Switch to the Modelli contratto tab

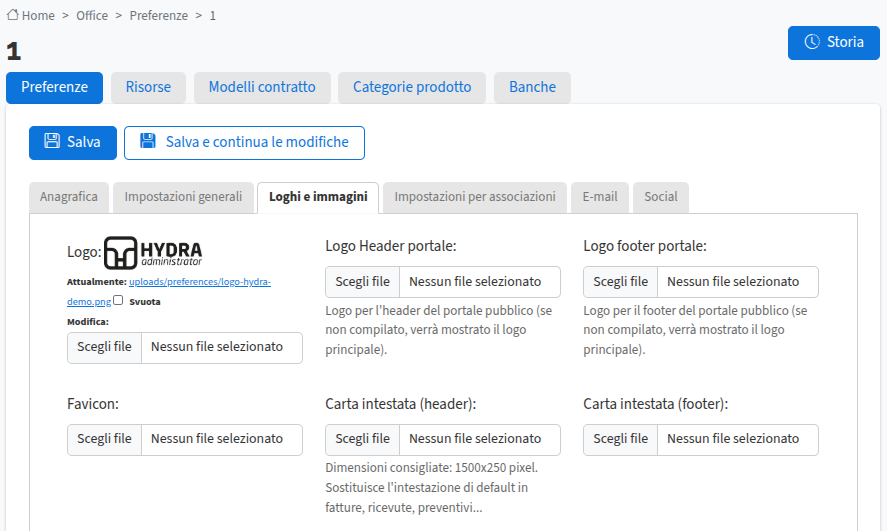click(262, 87)
